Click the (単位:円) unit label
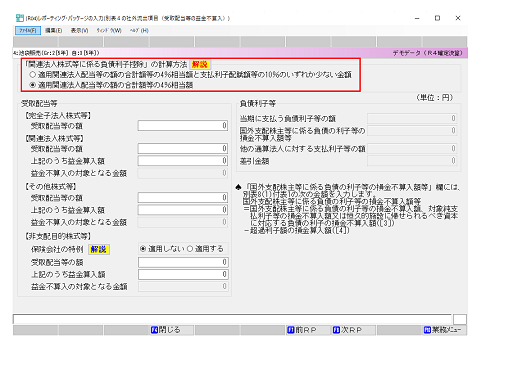This screenshot has height=374, width=522. tap(435, 98)
